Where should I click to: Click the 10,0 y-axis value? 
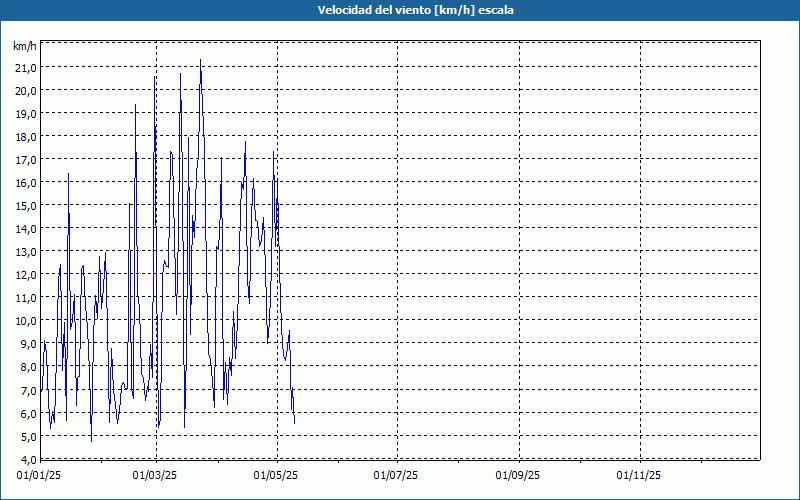click(27, 321)
